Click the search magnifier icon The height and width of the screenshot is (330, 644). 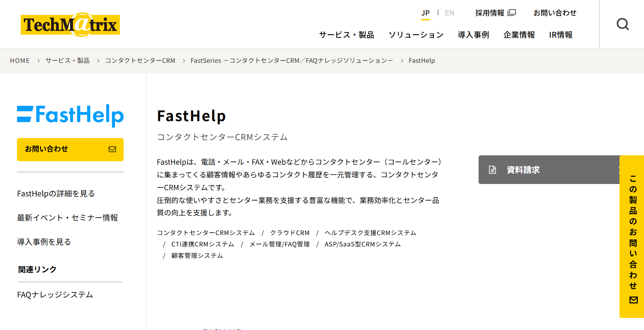623,24
